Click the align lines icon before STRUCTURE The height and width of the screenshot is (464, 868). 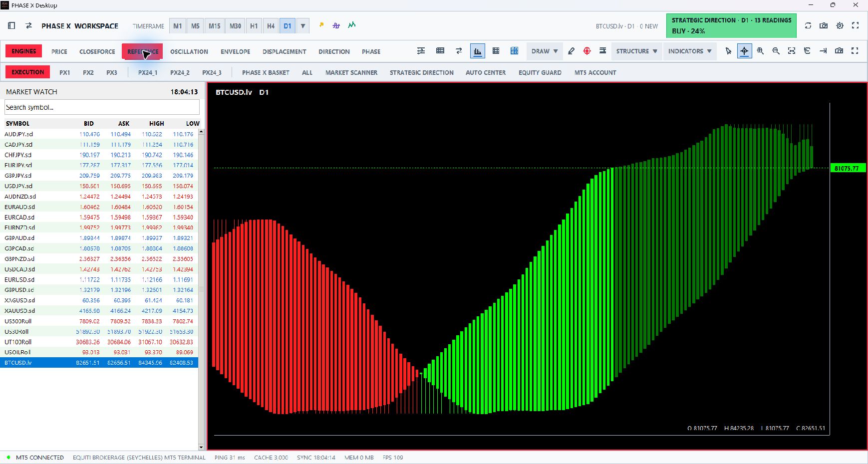click(x=603, y=51)
